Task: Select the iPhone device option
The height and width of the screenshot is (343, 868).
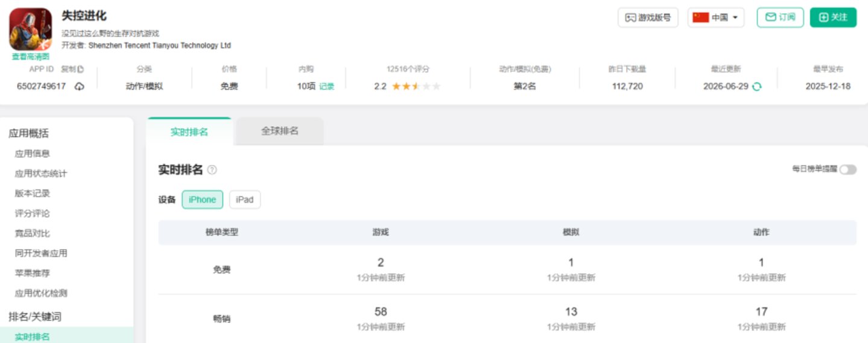Action: pos(202,200)
